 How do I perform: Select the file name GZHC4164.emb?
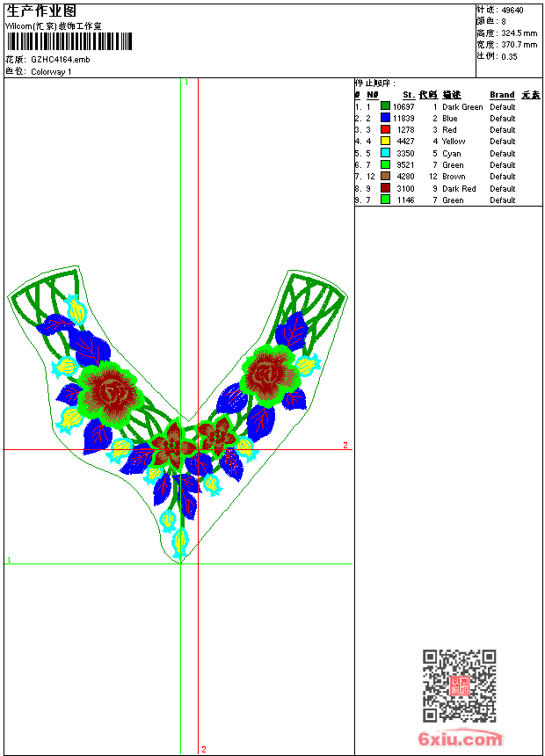(x=61, y=59)
